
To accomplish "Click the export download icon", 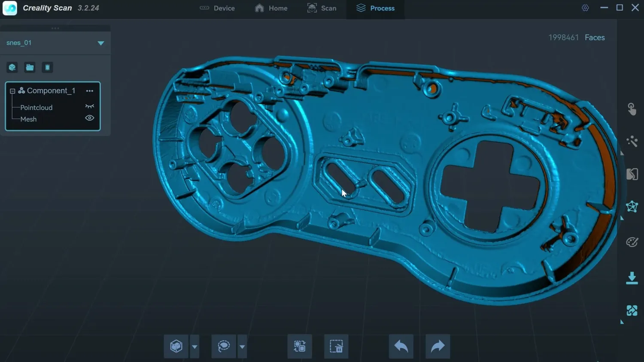I will [x=632, y=278].
